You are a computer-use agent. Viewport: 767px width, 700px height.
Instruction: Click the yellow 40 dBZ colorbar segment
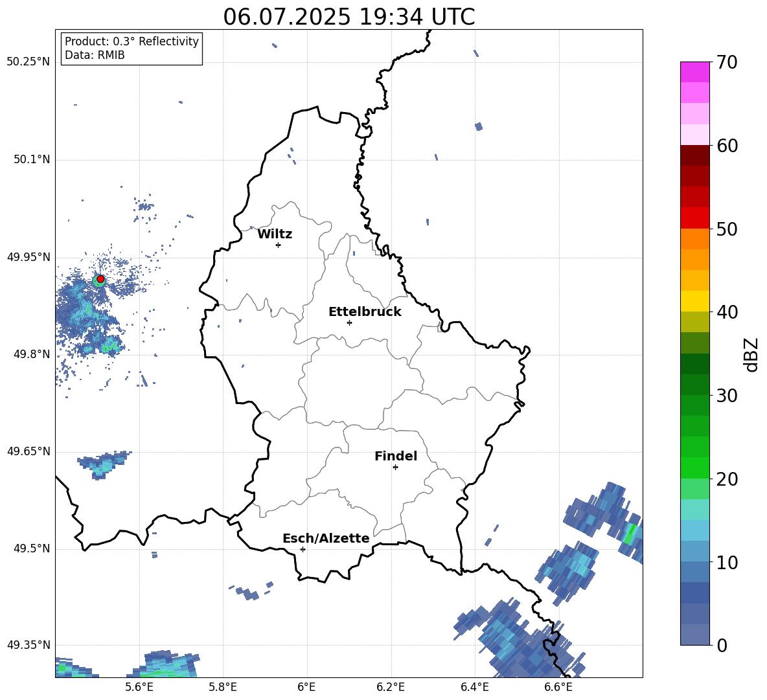694,301
